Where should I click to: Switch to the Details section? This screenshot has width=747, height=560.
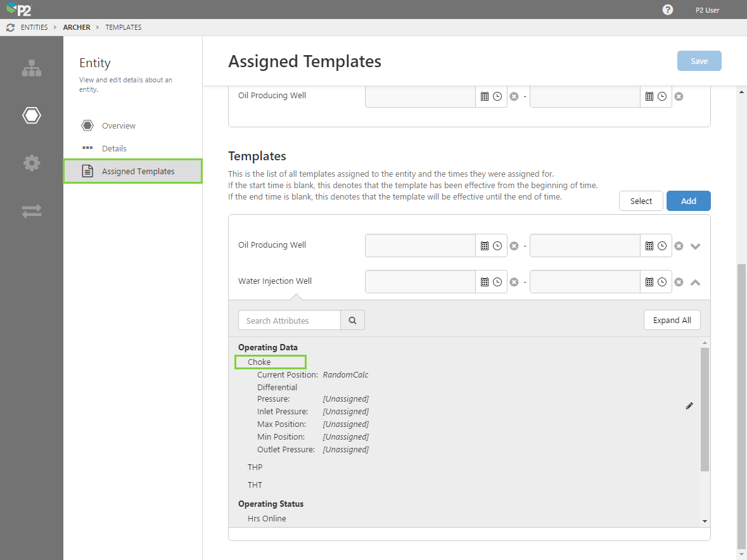pos(114,148)
